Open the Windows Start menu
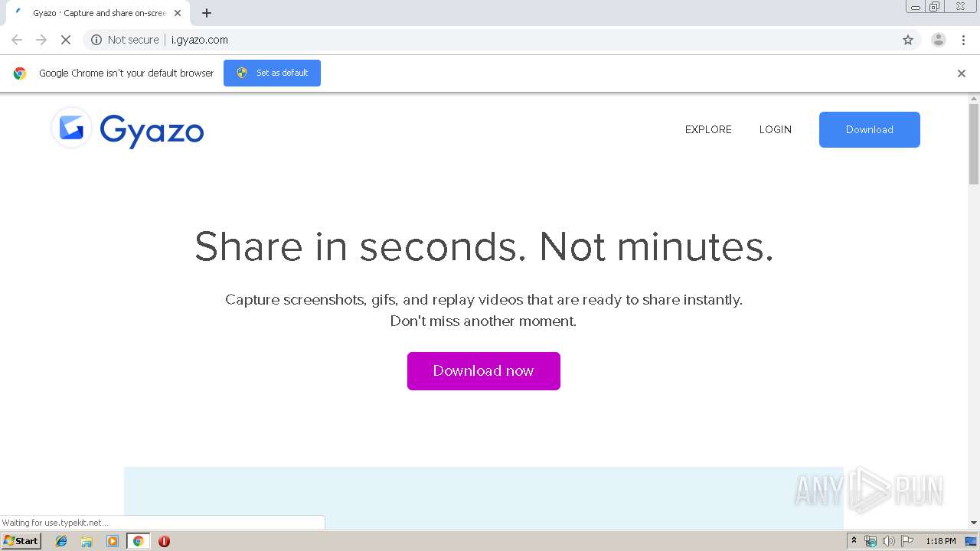This screenshot has height=551, width=980. 21,540
